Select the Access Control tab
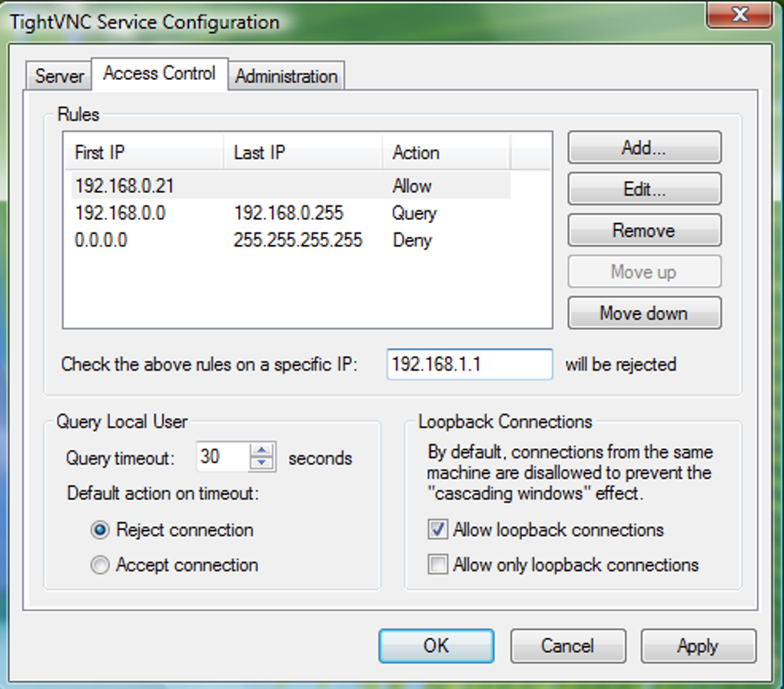This screenshot has width=784, height=689. point(158,73)
